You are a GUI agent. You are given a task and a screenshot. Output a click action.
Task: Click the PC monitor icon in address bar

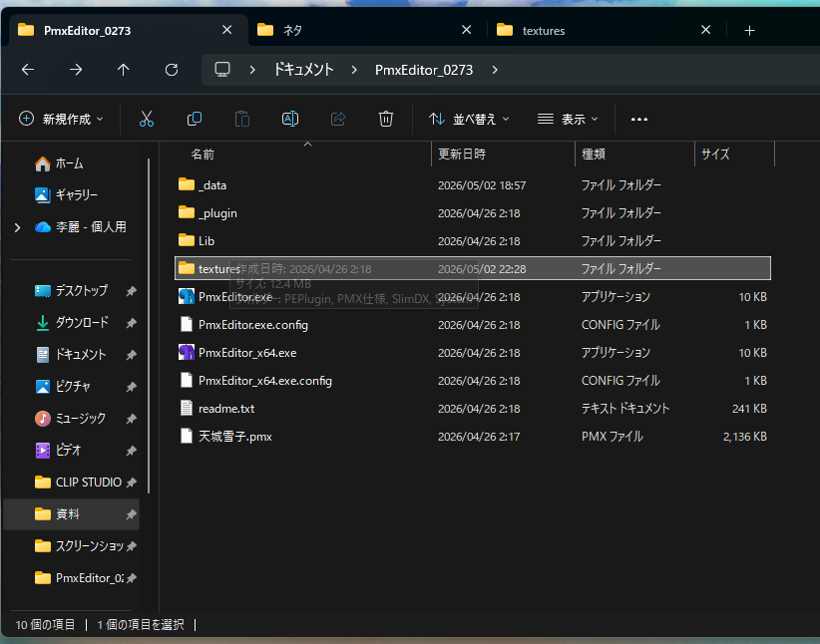(x=222, y=70)
